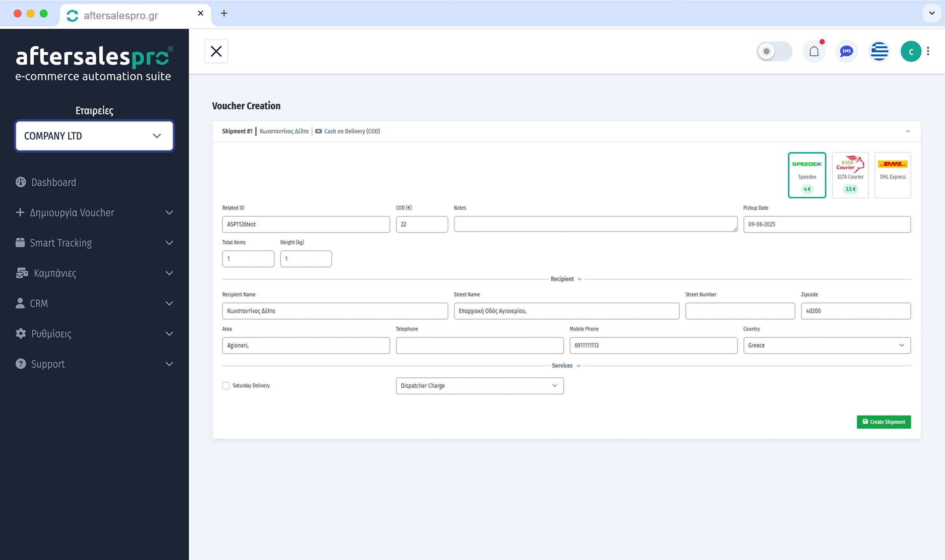Click the Smart Tracking box icon
The width and height of the screenshot is (945, 560).
[20, 243]
